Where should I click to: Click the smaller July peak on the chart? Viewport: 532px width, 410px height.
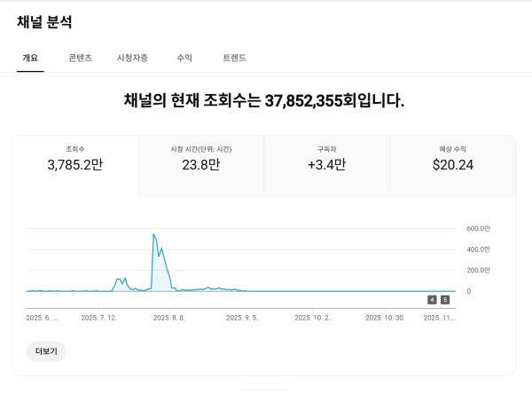pos(120,279)
